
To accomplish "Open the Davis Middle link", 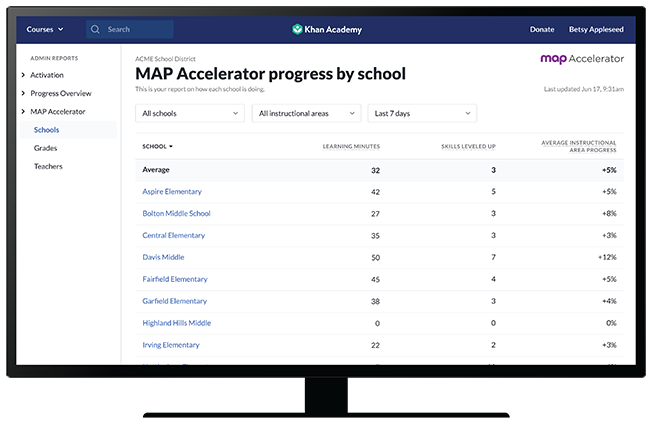I will [x=163, y=257].
